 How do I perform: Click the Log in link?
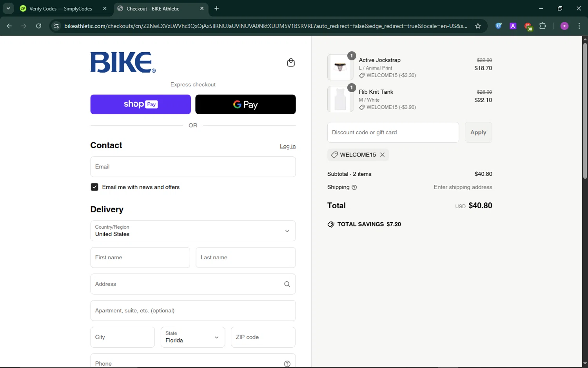point(288,146)
